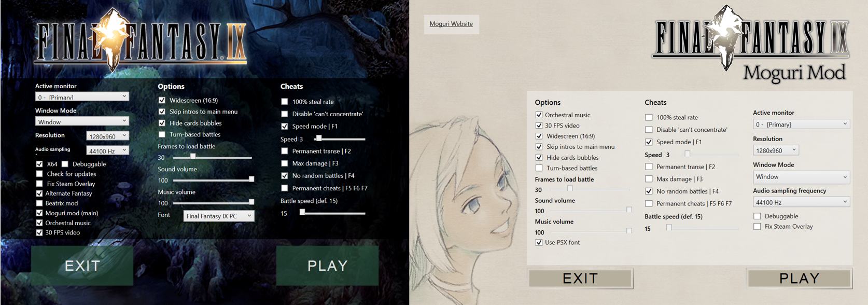Enable Permanent transe F2 in Moguri launcher

649,167
